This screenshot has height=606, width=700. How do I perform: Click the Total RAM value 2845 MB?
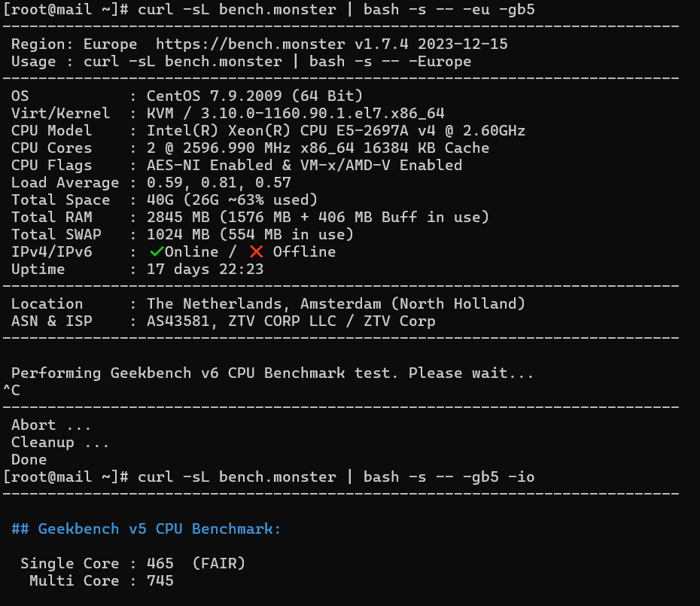pos(178,217)
